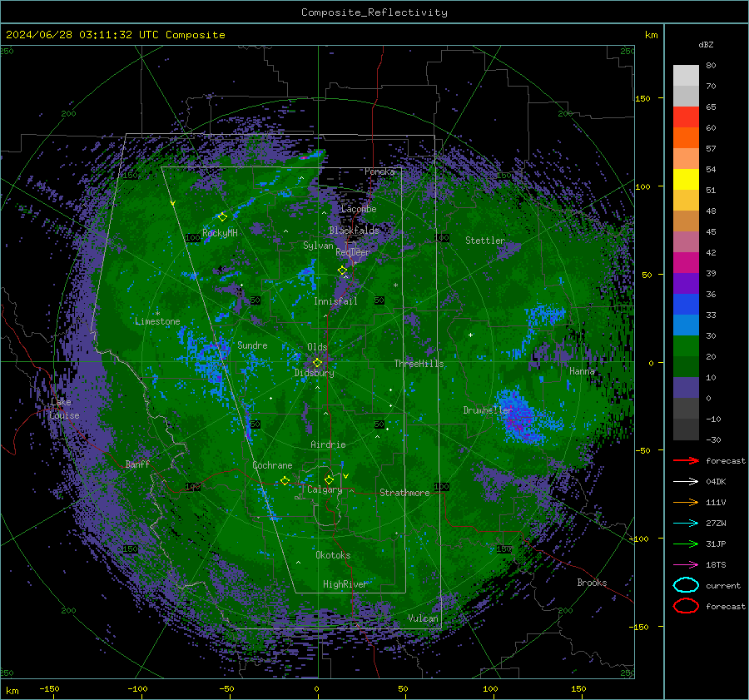Click the Airdrie label

[x=328, y=444]
